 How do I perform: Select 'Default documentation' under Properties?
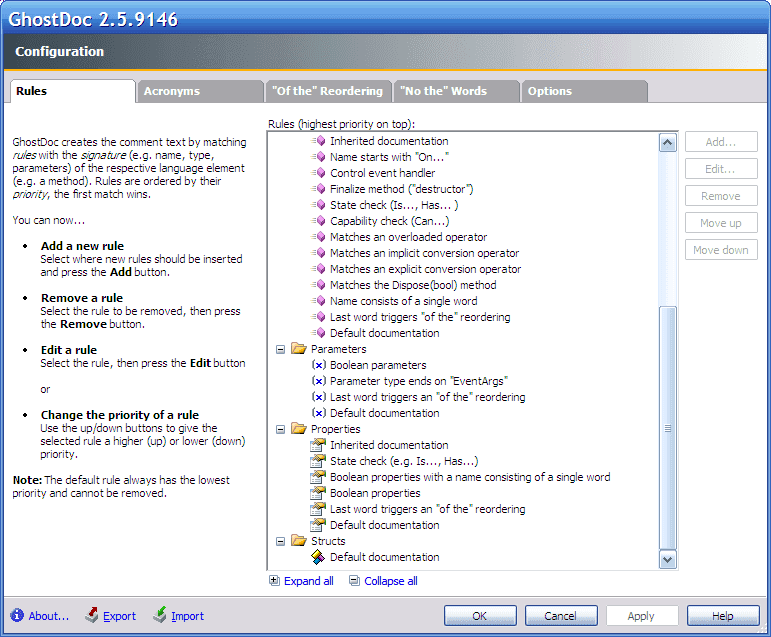point(385,525)
